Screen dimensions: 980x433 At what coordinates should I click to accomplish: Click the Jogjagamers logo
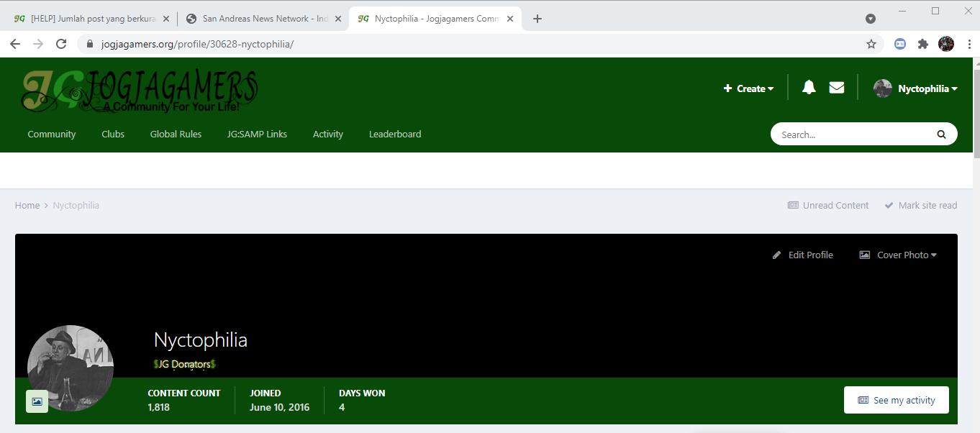139,91
